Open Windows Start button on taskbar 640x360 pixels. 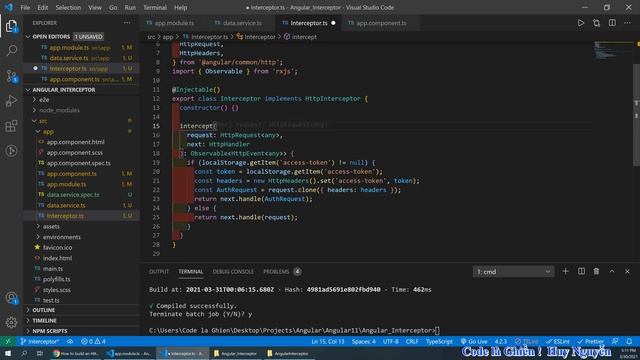[x=8, y=353]
